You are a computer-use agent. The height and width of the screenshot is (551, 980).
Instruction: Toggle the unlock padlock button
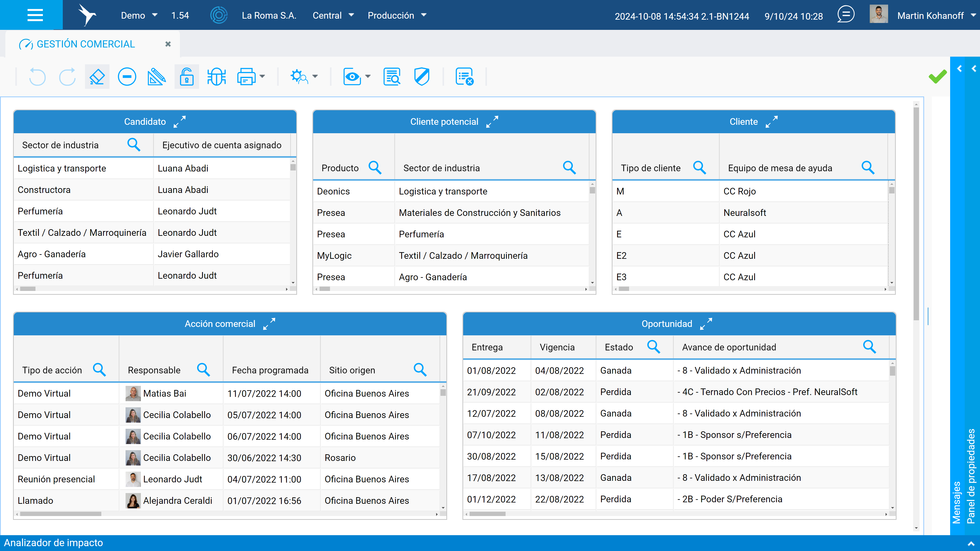pyautogui.click(x=186, y=77)
